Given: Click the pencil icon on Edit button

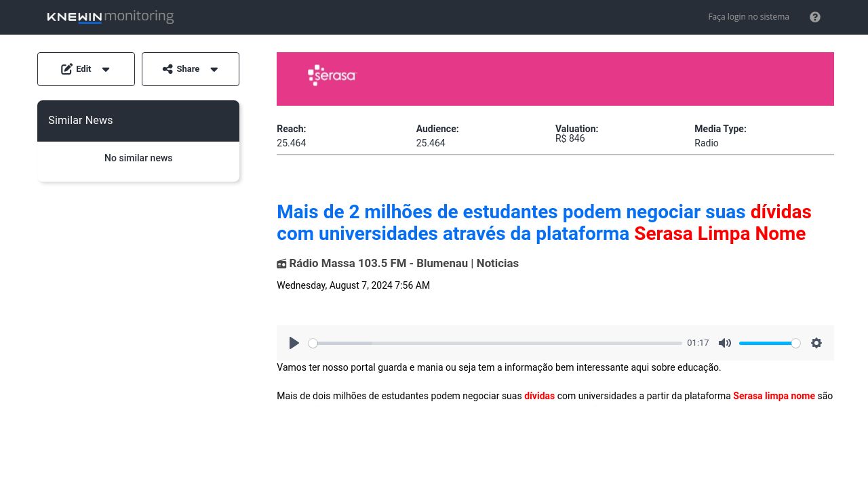Looking at the screenshot, I should (x=66, y=69).
